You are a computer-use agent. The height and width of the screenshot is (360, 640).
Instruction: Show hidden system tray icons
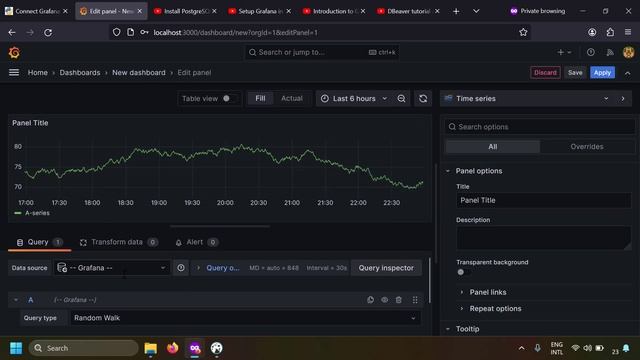click(521, 348)
